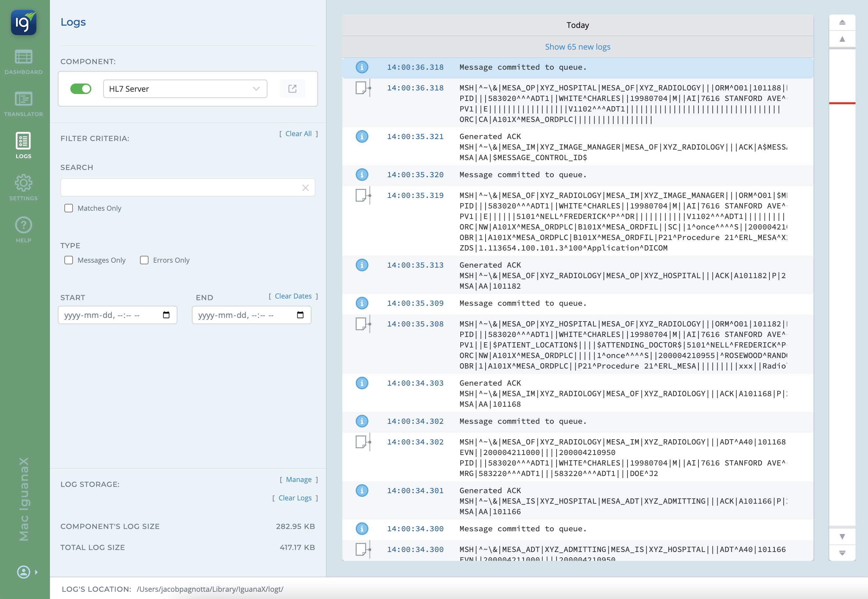Click the Today date header
Viewport: 868px width, 599px height.
click(578, 26)
